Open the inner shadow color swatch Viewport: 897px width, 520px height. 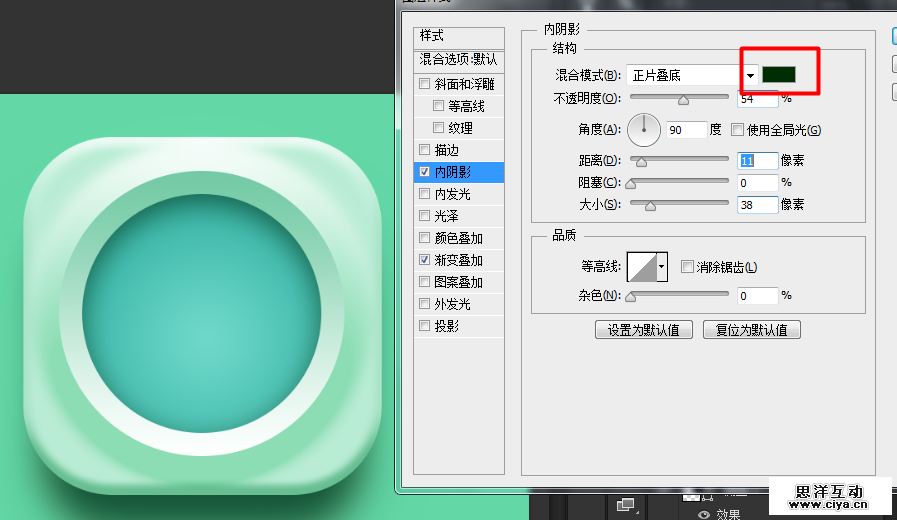pyautogui.click(x=779, y=75)
